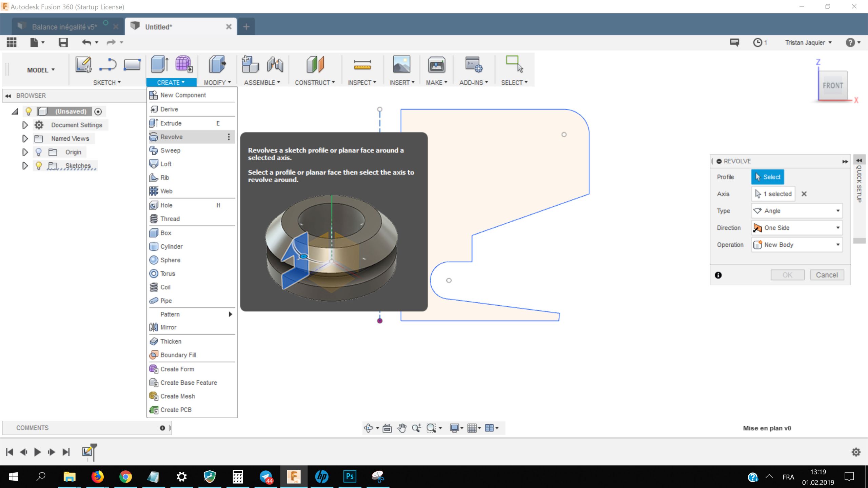
Task: Collapse the root Unsaved component tree
Action: 15,111
